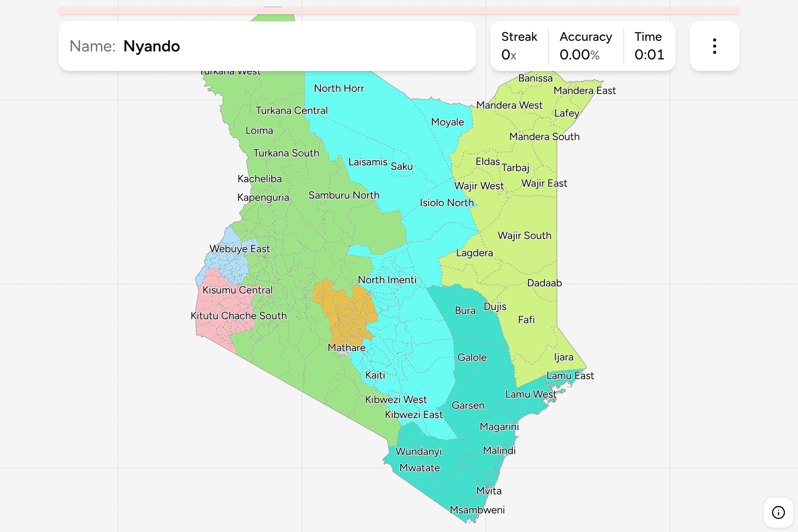
Task: Select Laisamis on the map
Action: tap(368, 162)
